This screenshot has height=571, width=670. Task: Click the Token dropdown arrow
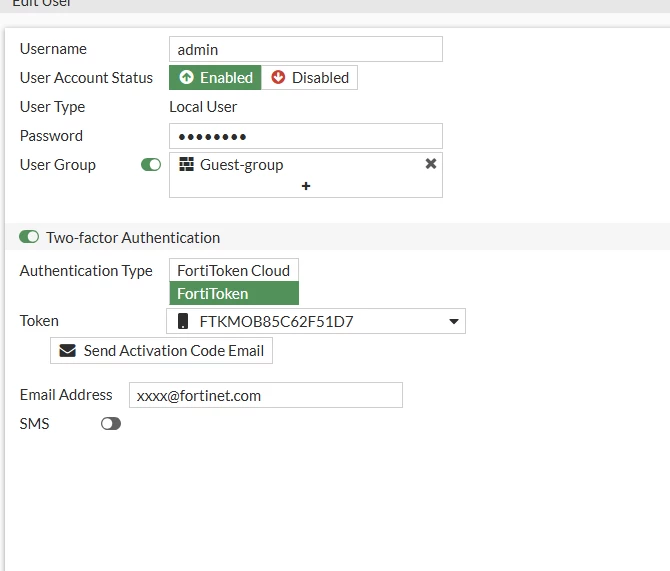tap(454, 321)
